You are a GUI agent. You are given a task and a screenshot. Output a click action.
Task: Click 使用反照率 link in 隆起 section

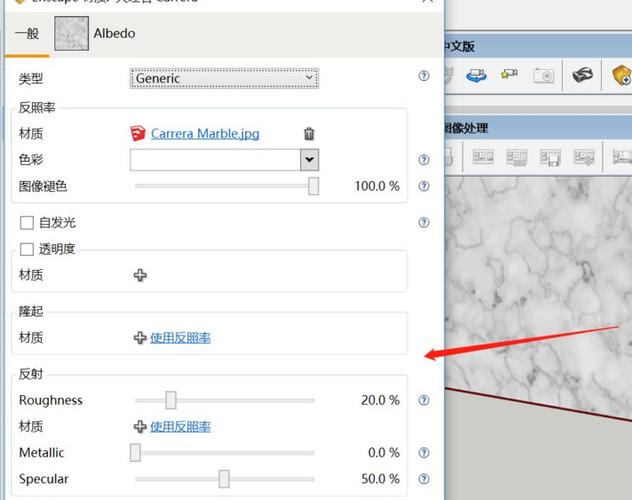coord(181,338)
